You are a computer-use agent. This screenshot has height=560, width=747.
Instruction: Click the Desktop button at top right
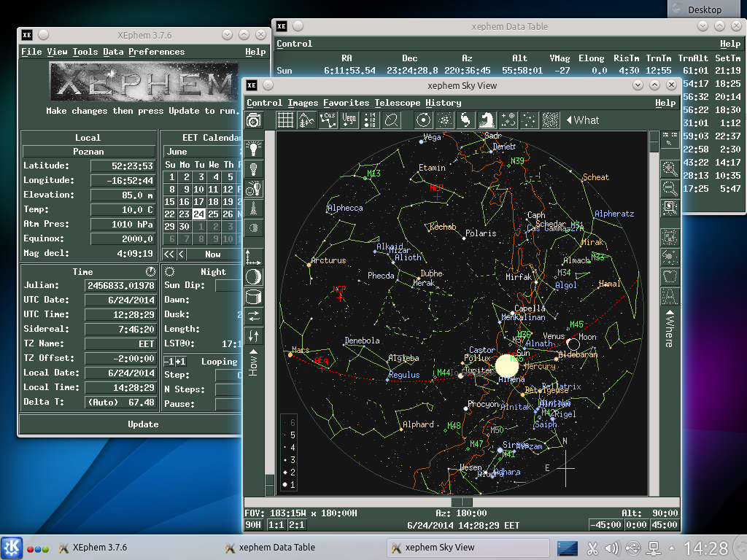[705, 9]
